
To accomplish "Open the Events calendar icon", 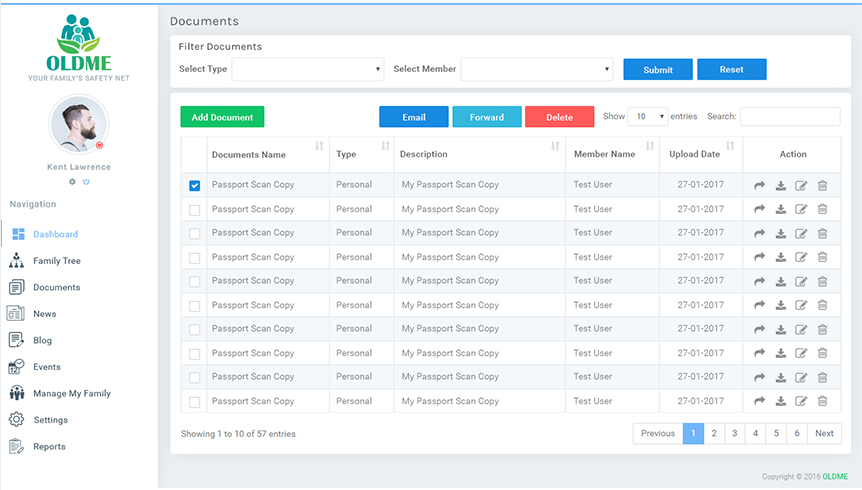I will pos(16,367).
